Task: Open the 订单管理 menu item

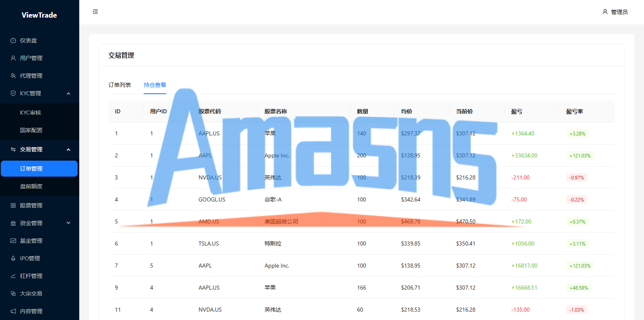Action: point(39,169)
